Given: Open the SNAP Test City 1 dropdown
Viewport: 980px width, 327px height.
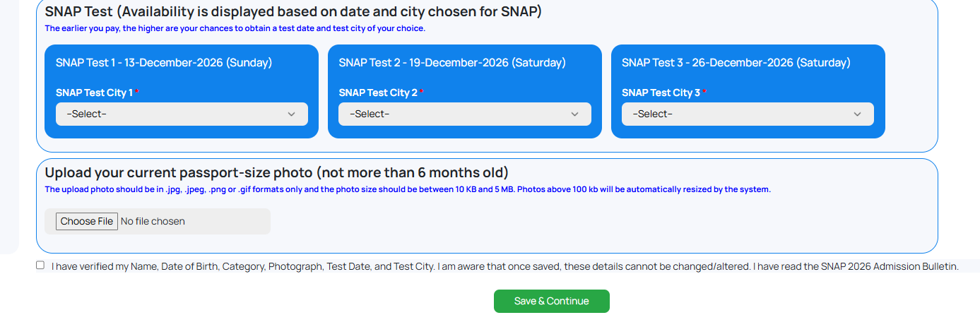Looking at the screenshot, I should (182, 114).
